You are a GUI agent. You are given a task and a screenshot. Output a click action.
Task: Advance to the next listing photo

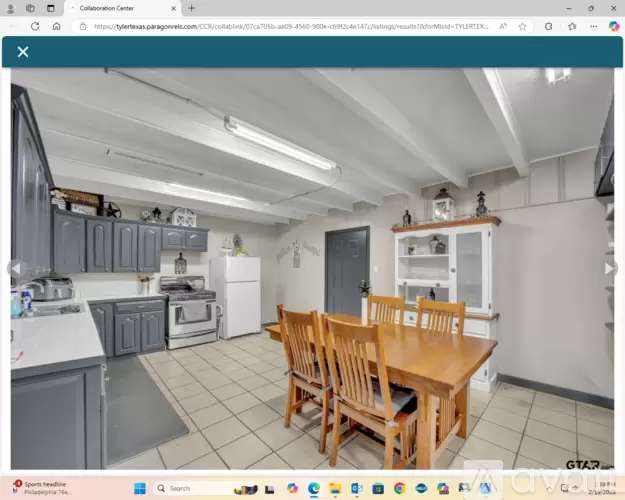(x=609, y=268)
